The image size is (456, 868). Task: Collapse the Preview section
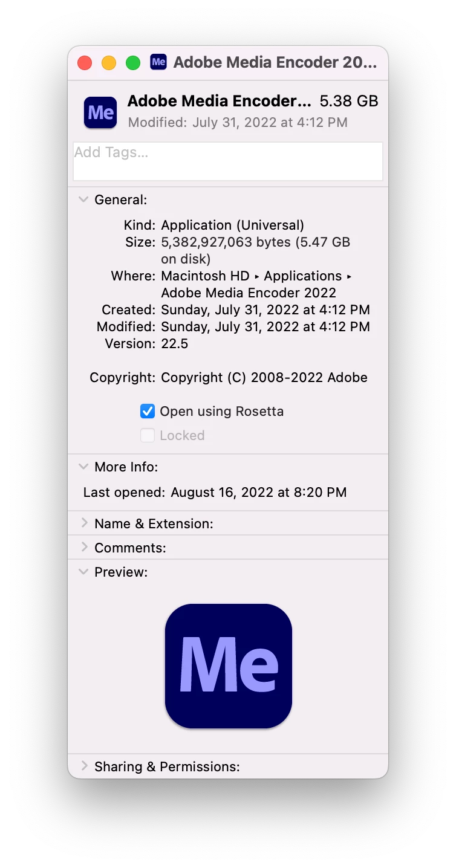pyautogui.click(x=84, y=572)
